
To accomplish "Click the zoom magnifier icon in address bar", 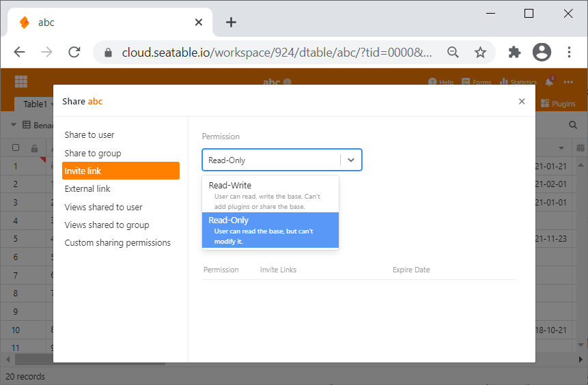I will click(453, 52).
